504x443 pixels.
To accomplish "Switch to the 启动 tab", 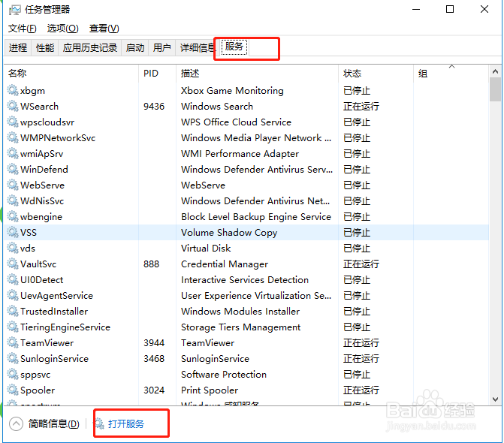I will 135,48.
